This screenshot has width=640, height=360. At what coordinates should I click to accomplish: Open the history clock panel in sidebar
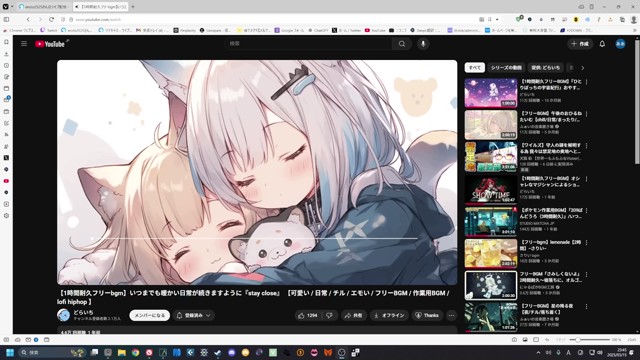[x=6, y=65]
